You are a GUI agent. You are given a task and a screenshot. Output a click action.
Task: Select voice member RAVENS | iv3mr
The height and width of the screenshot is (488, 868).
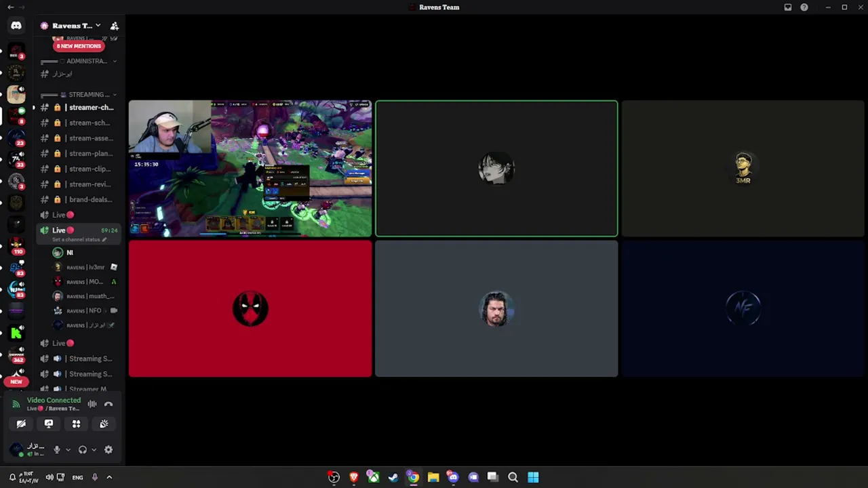pyautogui.click(x=85, y=267)
